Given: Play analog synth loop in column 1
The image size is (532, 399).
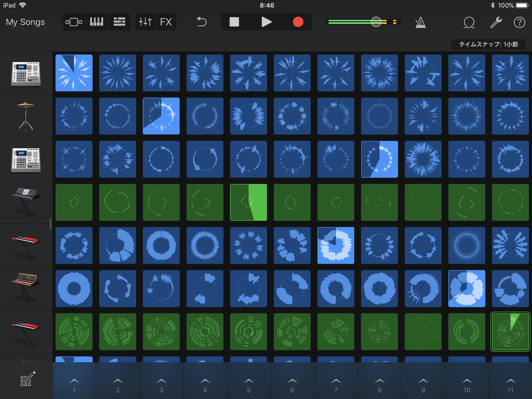Looking at the screenshot, I should (74, 289).
